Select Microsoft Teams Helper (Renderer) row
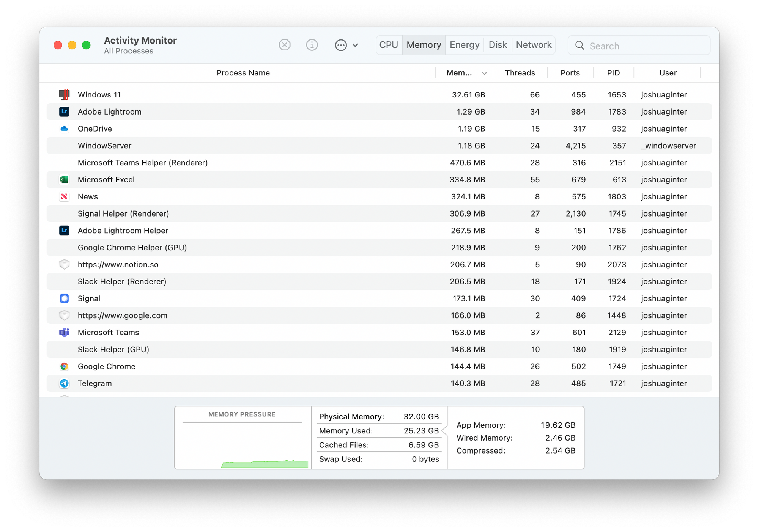Image resolution: width=759 pixels, height=532 pixels. click(x=379, y=163)
